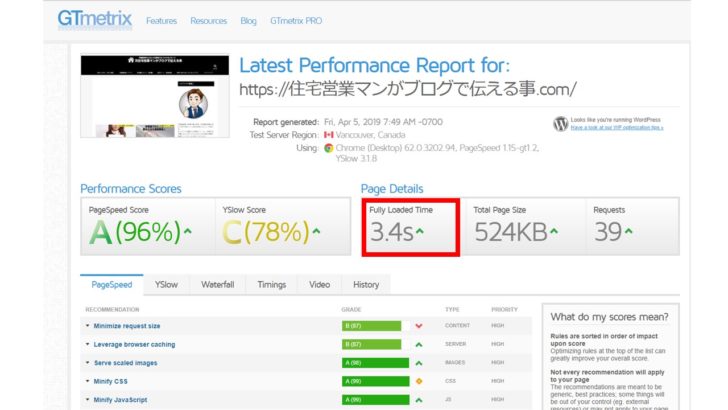Click the YSlow Score C (78%) value
Viewport: 728px width, 410px height.
[266, 232]
